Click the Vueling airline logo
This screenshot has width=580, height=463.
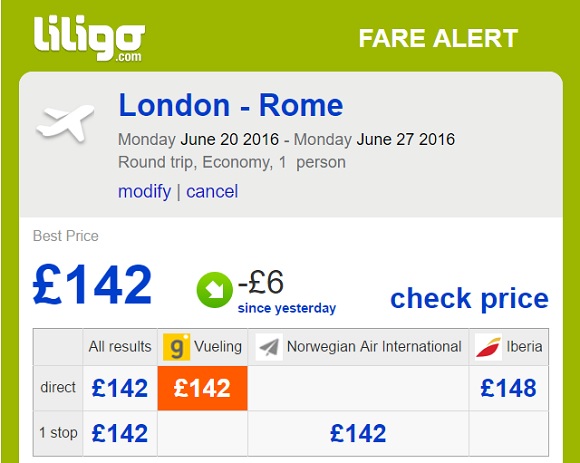pyautogui.click(x=176, y=347)
